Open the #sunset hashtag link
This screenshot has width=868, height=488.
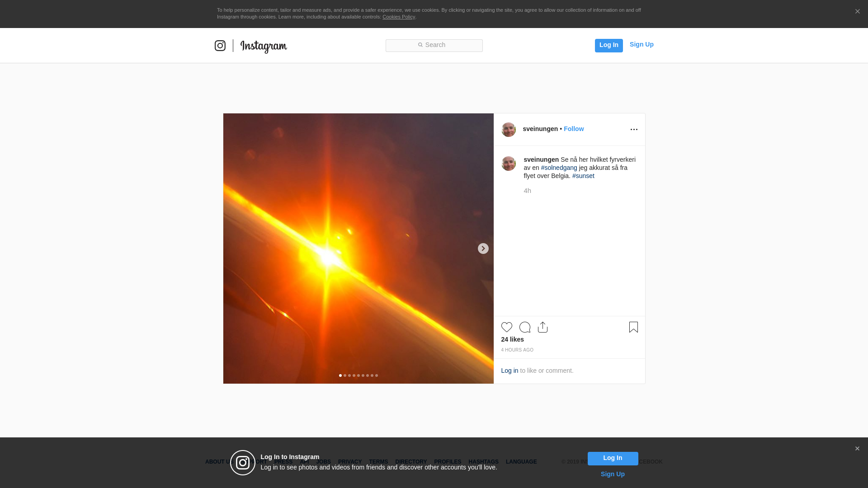(583, 176)
